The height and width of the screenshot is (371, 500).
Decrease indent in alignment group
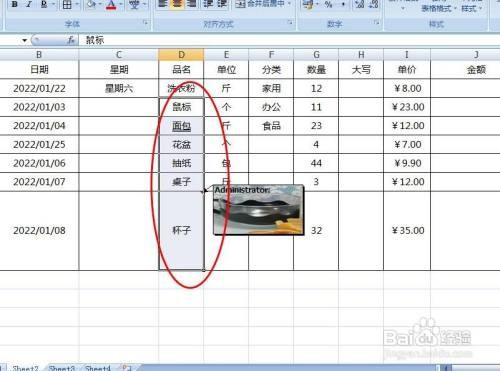208,4
